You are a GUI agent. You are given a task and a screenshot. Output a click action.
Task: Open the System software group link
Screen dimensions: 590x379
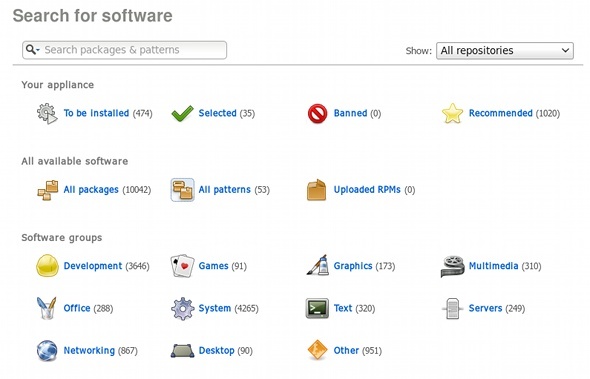click(x=215, y=308)
